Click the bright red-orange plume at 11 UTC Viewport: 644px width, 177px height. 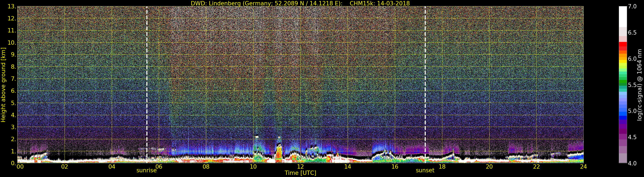[279, 154]
